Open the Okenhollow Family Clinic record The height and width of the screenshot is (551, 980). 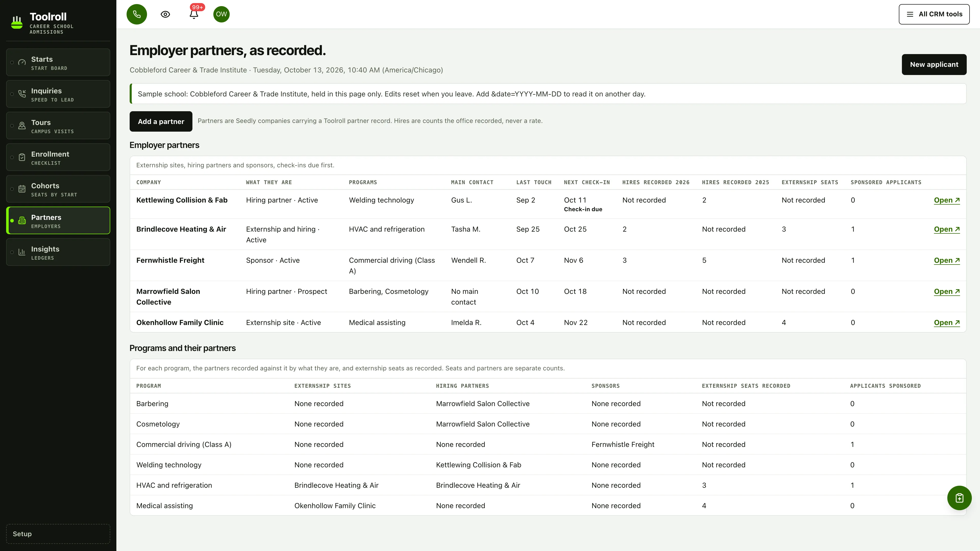(x=947, y=323)
